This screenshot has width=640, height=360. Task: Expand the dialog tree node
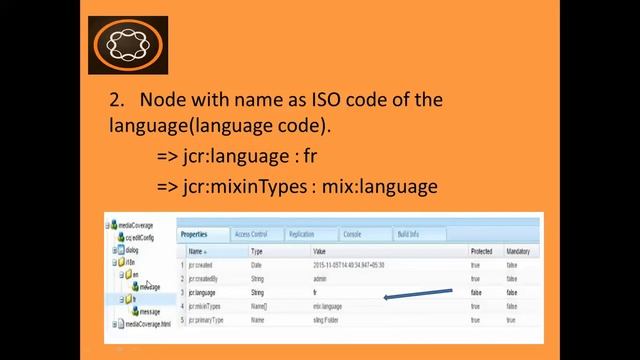point(115,250)
